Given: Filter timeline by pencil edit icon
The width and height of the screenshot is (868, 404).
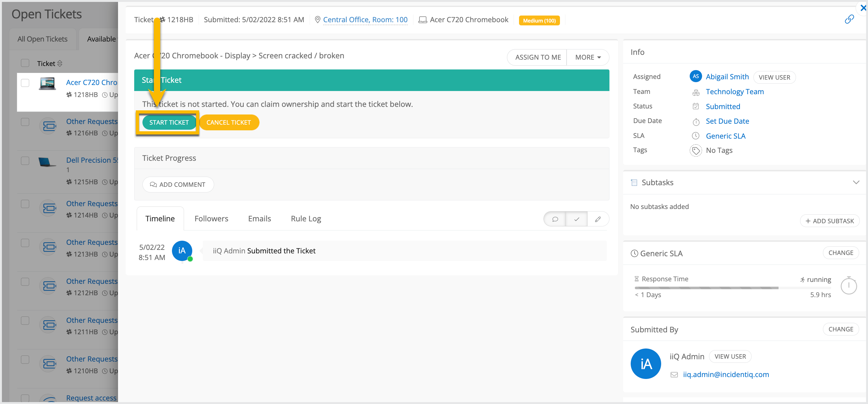Looking at the screenshot, I should pyautogui.click(x=598, y=219).
